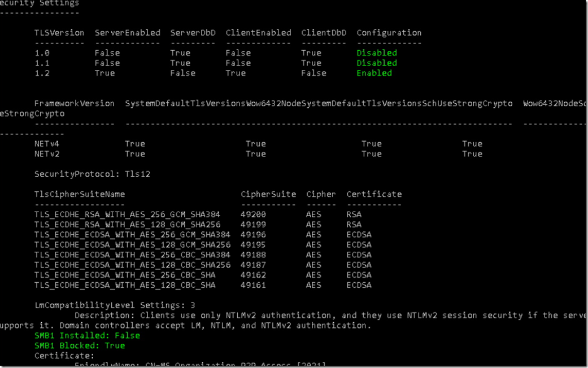
Task: Click the green SMB1 Installed: False line
Action: tap(87, 335)
